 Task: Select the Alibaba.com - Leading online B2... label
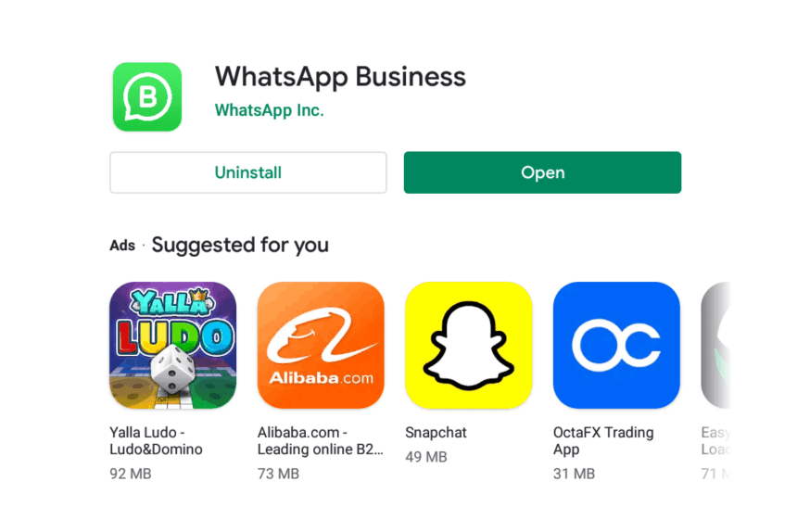[321, 440]
